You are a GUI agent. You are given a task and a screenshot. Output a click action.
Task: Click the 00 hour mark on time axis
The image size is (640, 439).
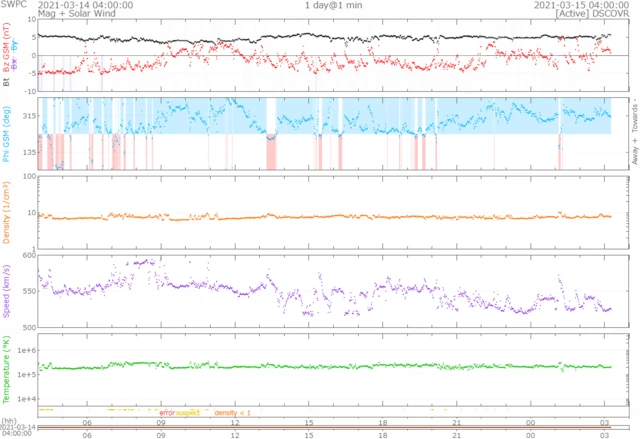(x=531, y=423)
